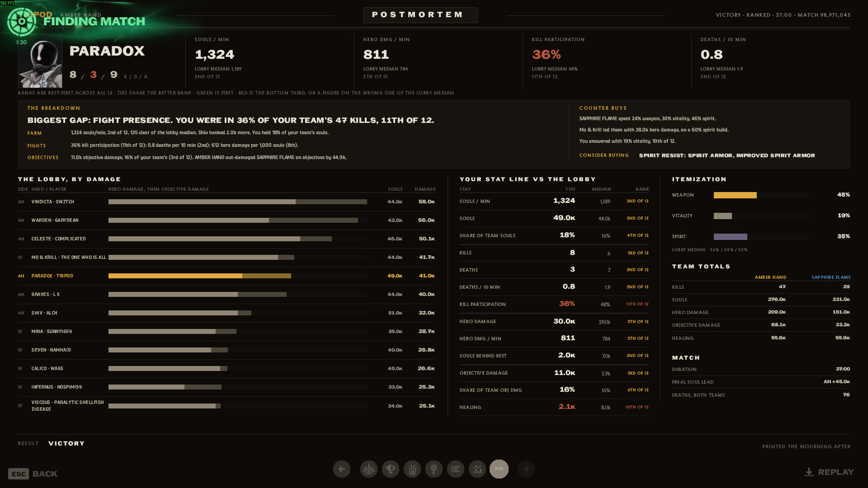This screenshot has width=868, height=488.
Task: Select the Mo & Krill lobby row
Action: (x=226, y=258)
